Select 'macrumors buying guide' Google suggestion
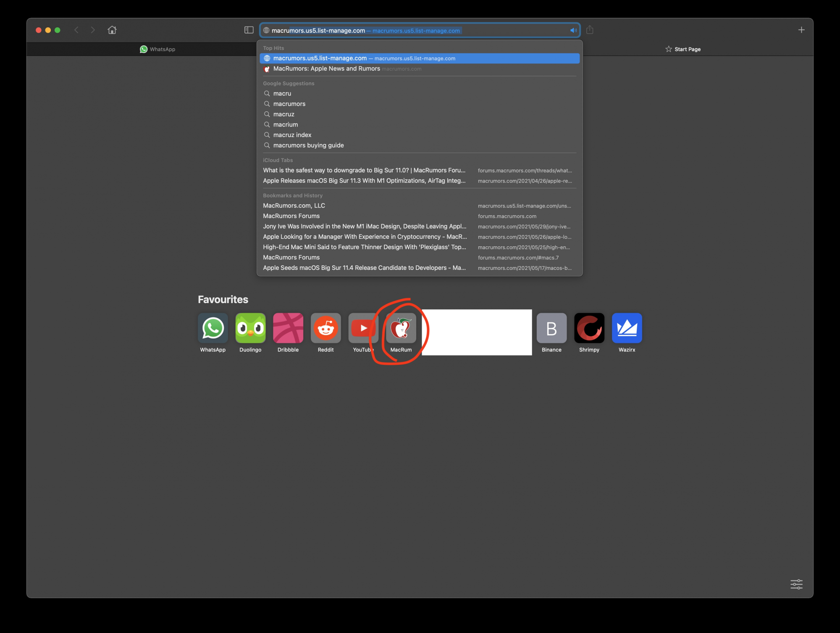This screenshot has width=840, height=633. coord(308,145)
